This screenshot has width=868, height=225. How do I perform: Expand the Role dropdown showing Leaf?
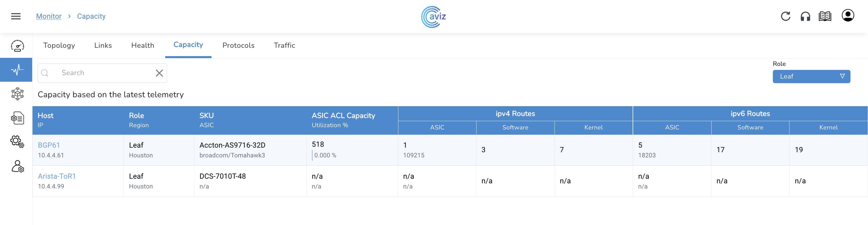coord(811,76)
